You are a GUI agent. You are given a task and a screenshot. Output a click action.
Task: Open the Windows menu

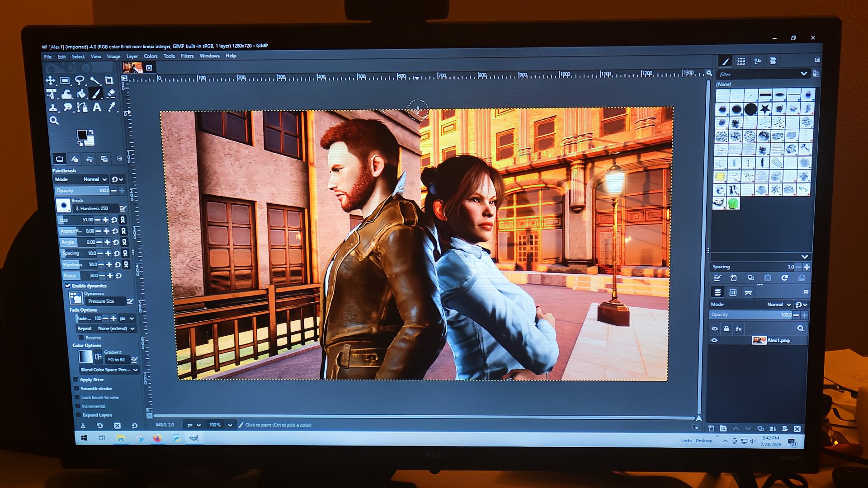click(x=209, y=56)
